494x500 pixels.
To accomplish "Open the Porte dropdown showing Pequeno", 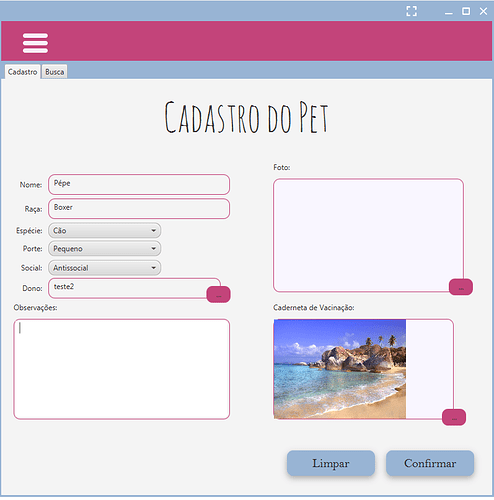I will click(105, 249).
